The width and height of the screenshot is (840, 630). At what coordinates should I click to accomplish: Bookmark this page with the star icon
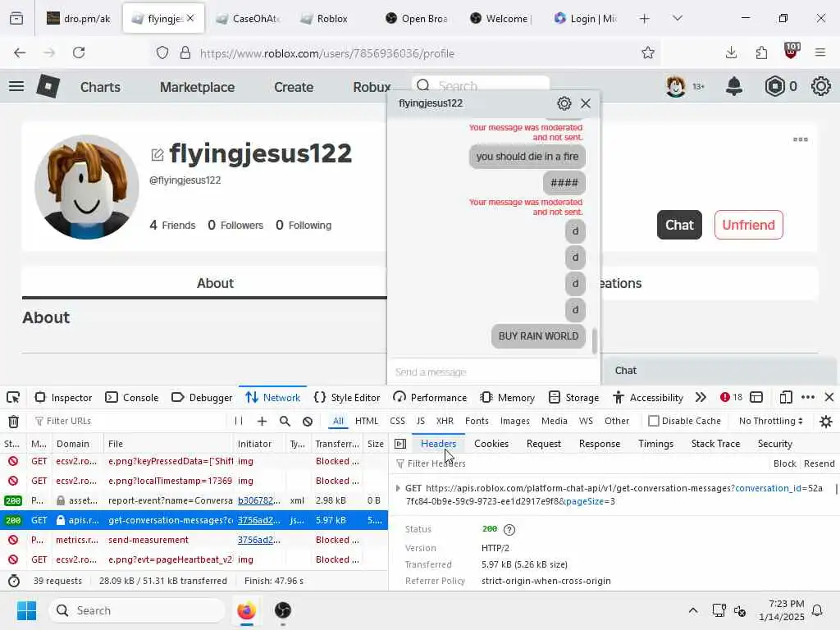click(x=648, y=52)
